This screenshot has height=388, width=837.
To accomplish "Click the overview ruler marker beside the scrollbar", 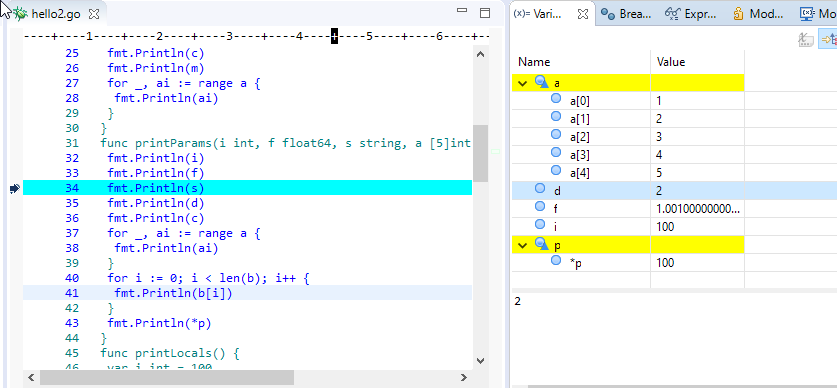I will tap(495, 152).
